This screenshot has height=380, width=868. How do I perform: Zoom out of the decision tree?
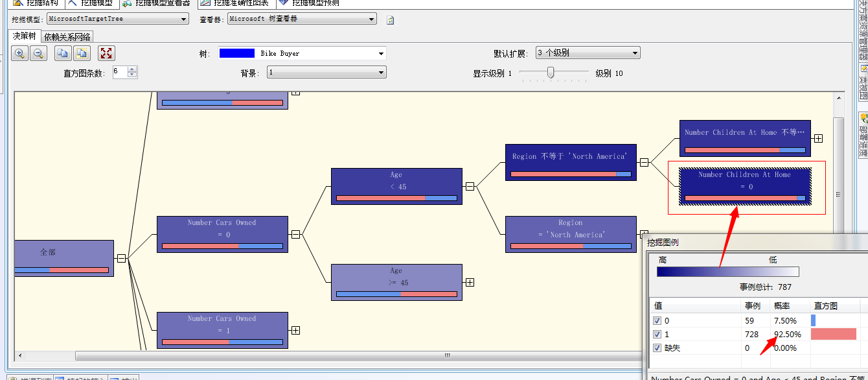click(38, 54)
